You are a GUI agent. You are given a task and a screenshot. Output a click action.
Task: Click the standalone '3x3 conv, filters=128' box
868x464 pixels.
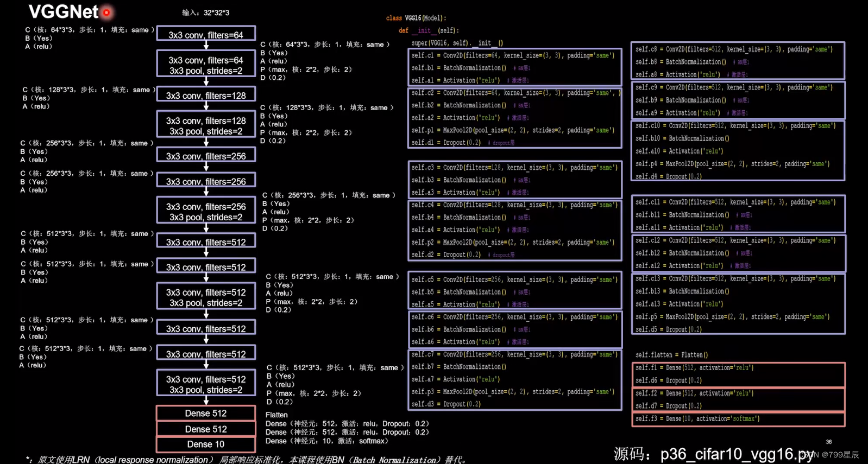[206, 94]
